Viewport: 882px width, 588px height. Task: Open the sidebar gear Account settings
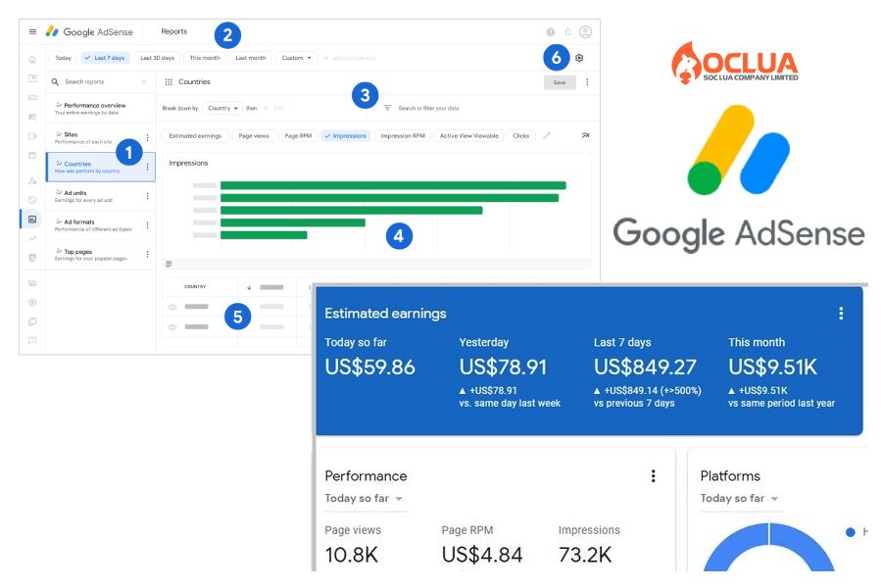pyautogui.click(x=32, y=303)
